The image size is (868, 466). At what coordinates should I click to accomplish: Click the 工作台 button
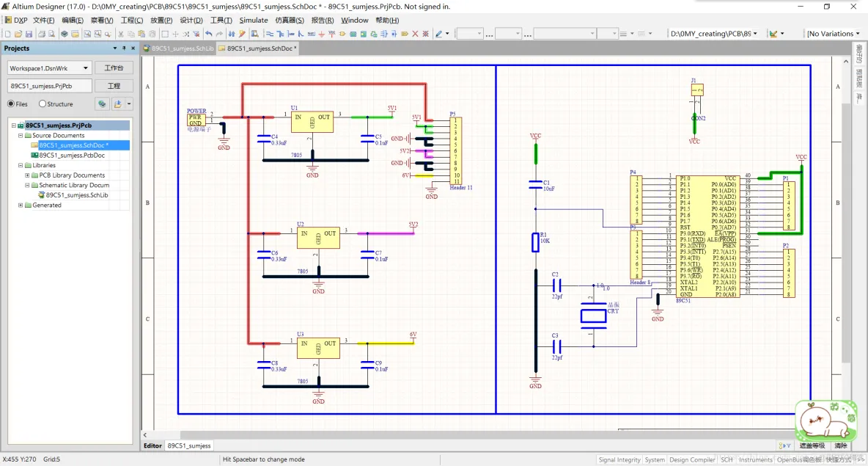tap(114, 68)
